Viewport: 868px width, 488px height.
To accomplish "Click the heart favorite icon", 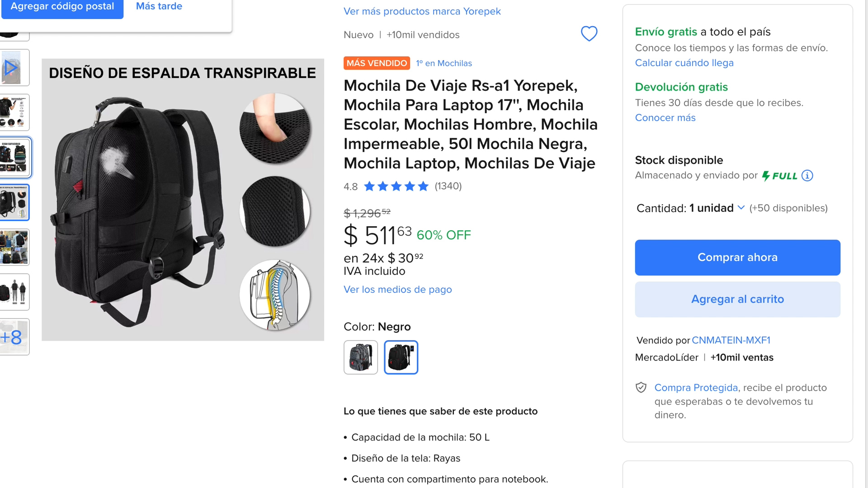I will (589, 33).
